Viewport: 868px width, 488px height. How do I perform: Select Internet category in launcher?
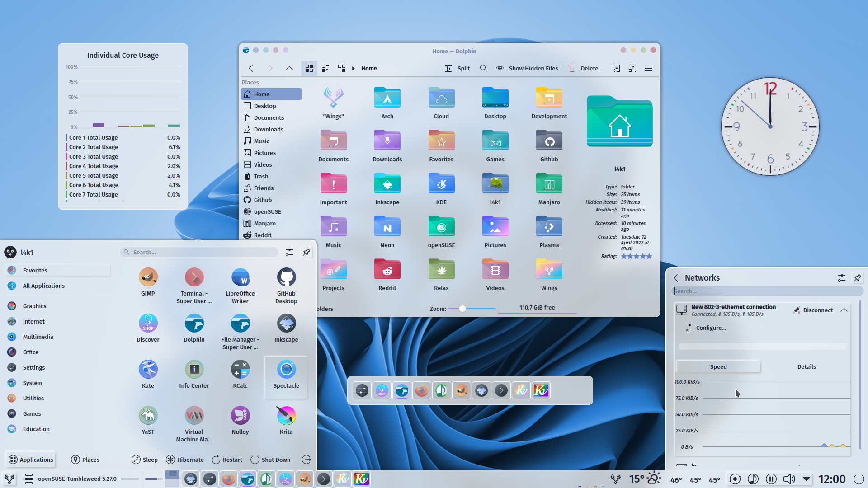[57, 321]
